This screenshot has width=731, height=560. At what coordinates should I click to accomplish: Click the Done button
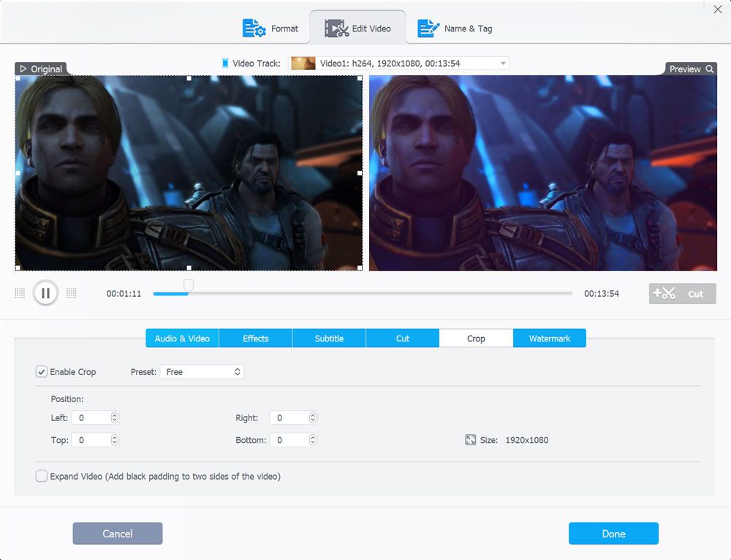[613, 534]
